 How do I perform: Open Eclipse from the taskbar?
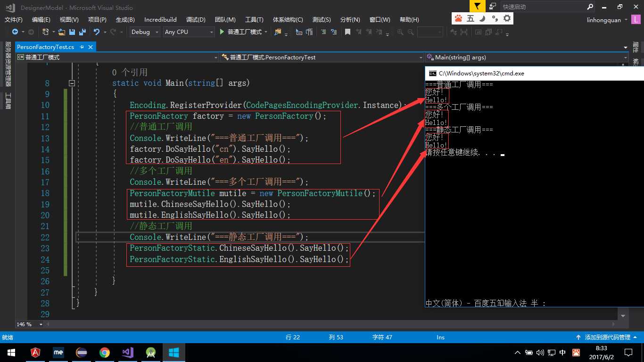[82, 353]
